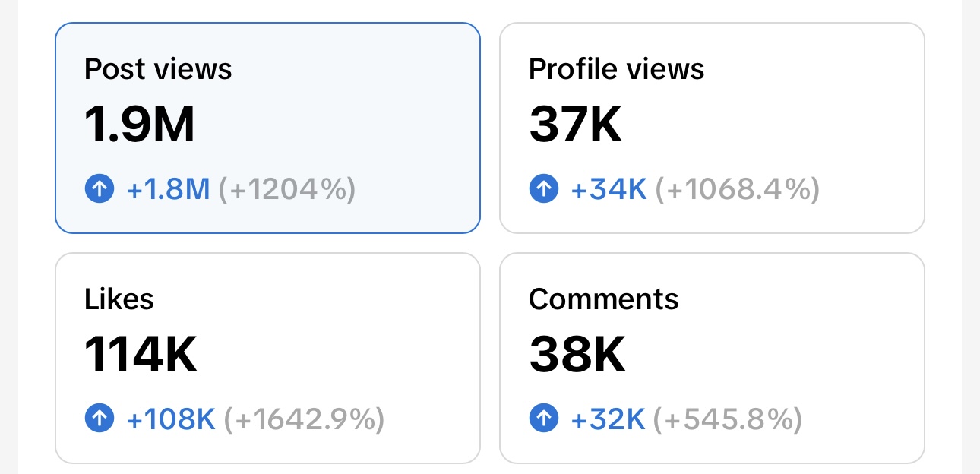Click the +1068.4% percentage change

tap(737, 189)
